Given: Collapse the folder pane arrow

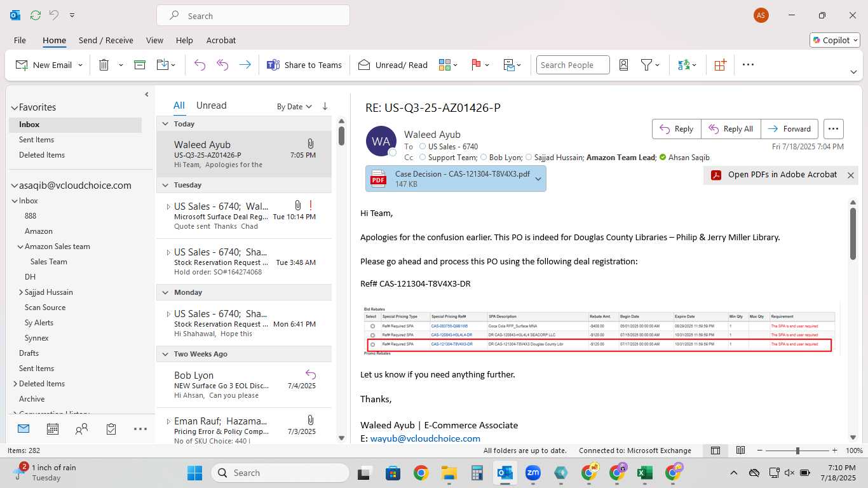Looking at the screenshot, I should (x=146, y=95).
